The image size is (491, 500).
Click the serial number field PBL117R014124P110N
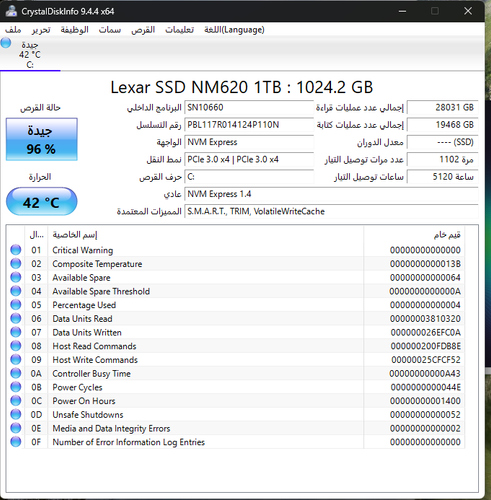[x=249, y=125]
